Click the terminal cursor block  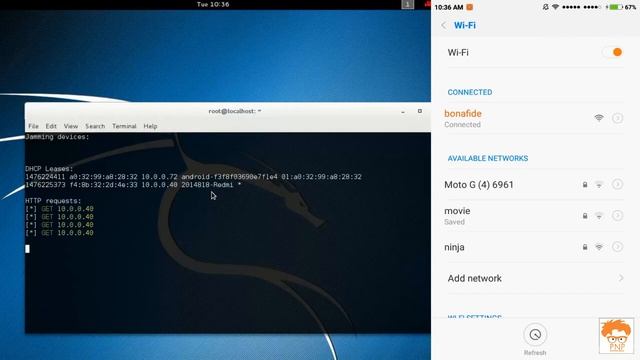[27, 249]
